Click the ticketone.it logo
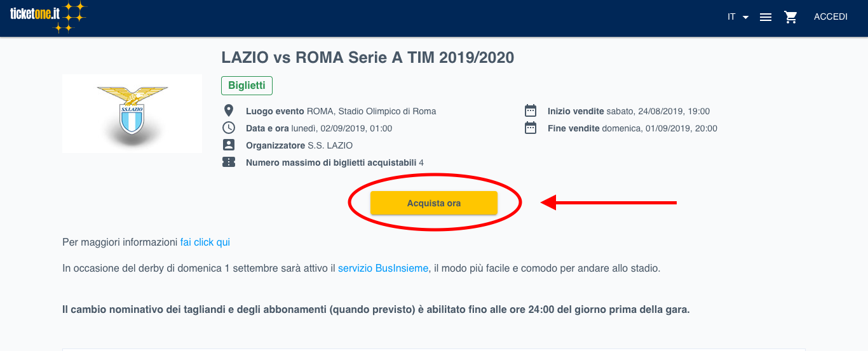 pyautogui.click(x=48, y=17)
